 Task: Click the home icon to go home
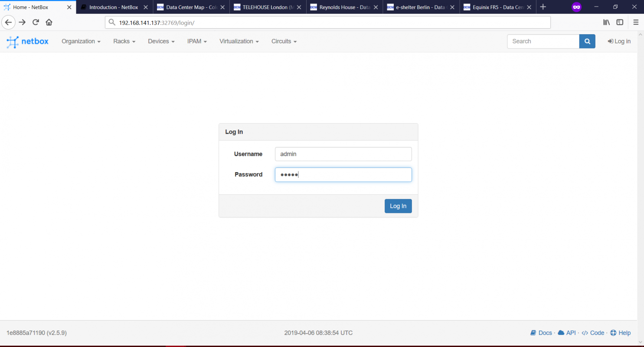coord(49,22)
